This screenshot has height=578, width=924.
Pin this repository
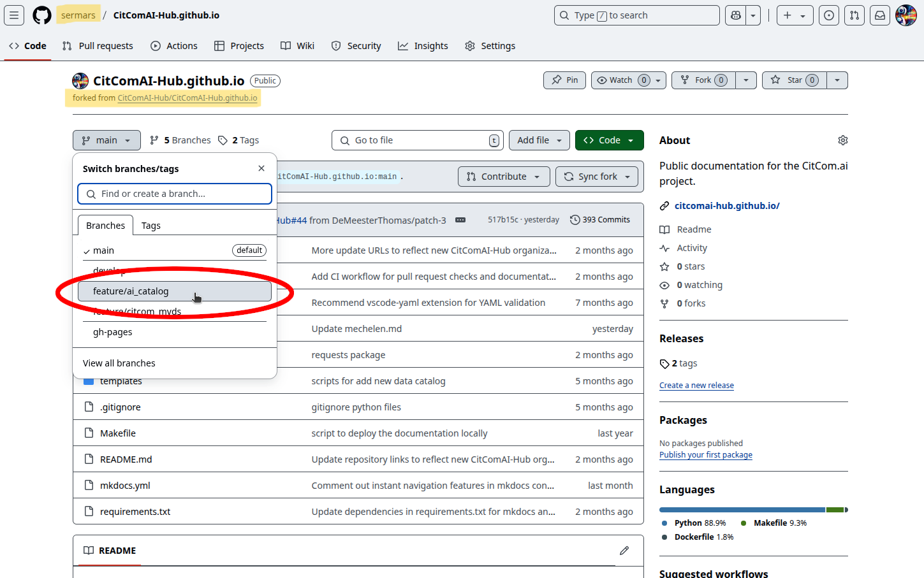click(564, 80)
